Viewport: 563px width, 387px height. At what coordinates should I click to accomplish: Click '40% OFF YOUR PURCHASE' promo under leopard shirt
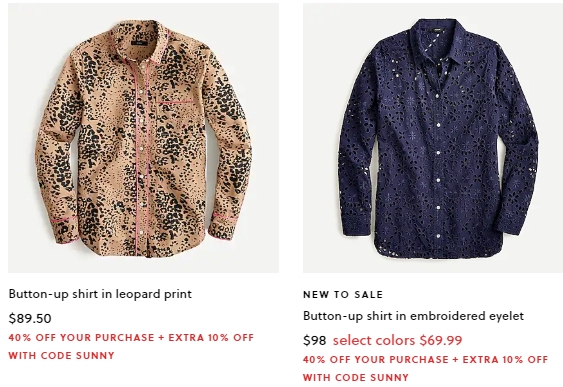pyautogui.click(x=82, y=338)
